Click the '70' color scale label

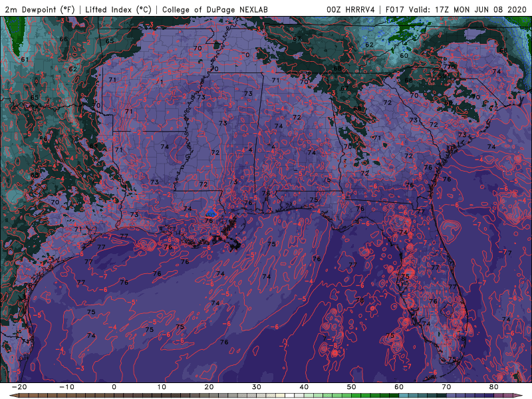pos(446,387)
